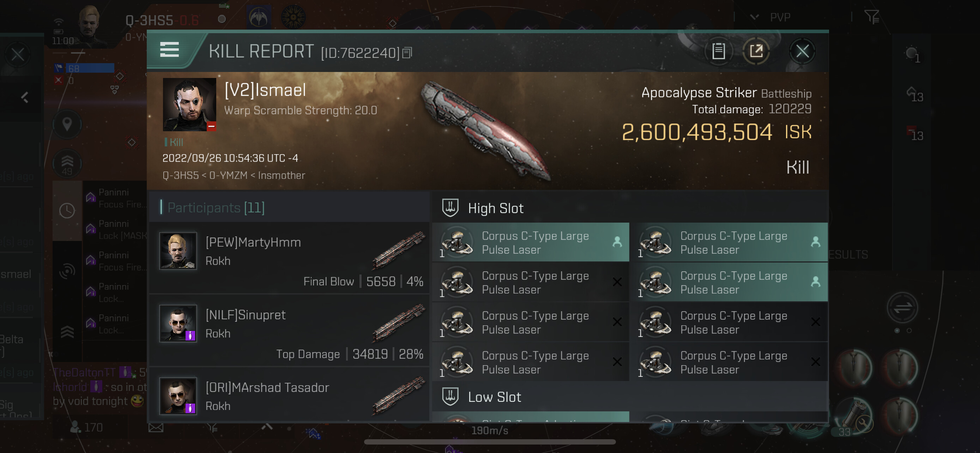Viewport: 980px width, 453px height.
Task: Close the kill report window
Action: coord(802,51)
